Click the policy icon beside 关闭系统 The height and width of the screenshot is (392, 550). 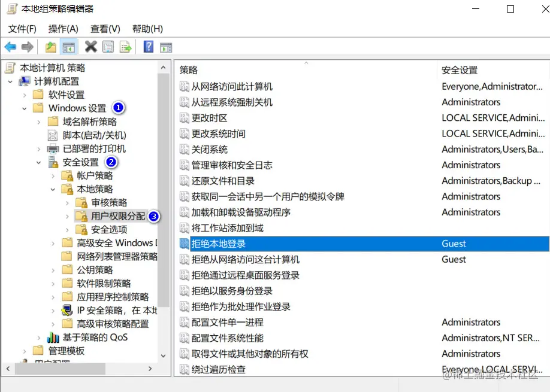pos(184,149)
